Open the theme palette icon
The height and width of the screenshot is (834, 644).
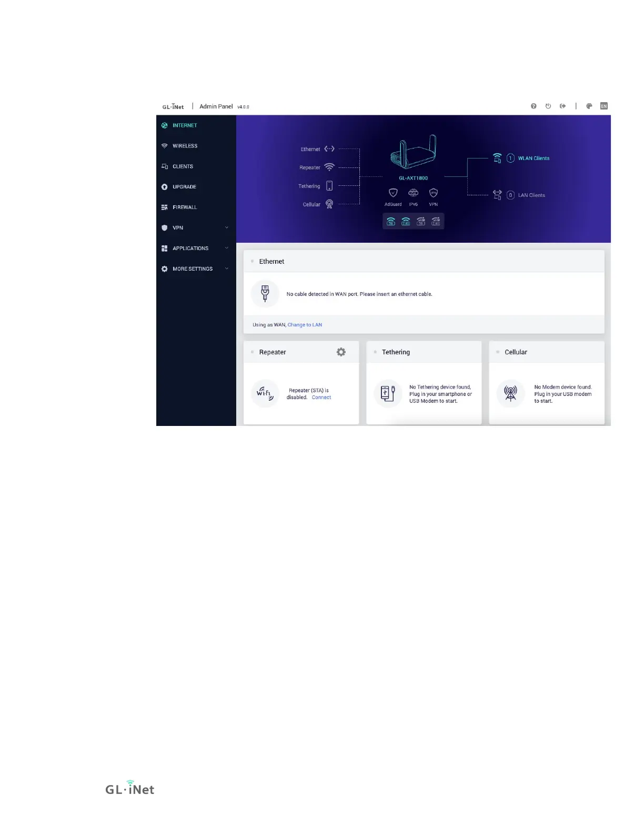(589, 106)
